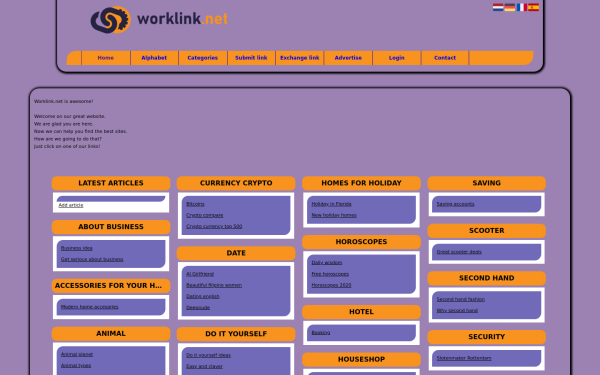Open the Hotel category header
The image size is (600, 375).
coord(362,312)
